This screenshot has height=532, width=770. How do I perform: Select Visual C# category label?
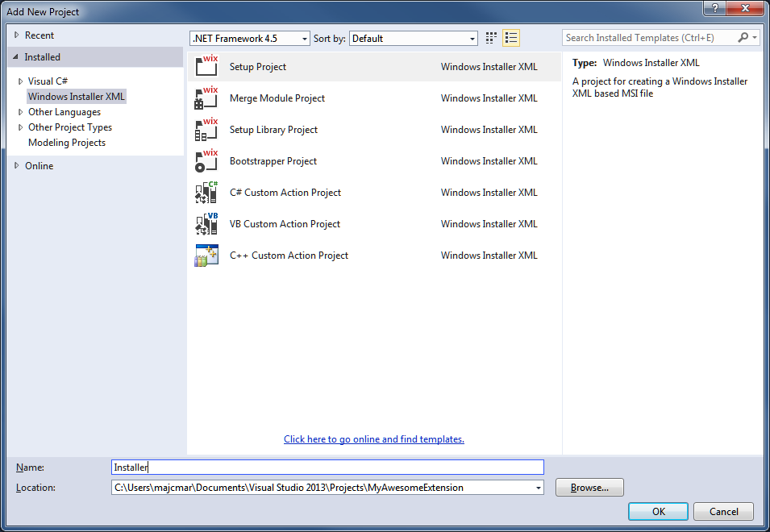[48, 81]
